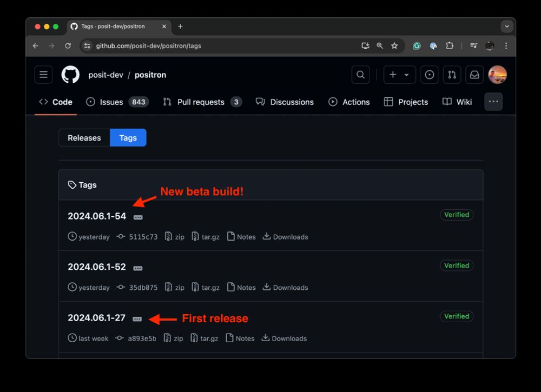The image size is (541, 392).
Task: Click the zoom magnifier icon in address bar
Action: point(380,46)
